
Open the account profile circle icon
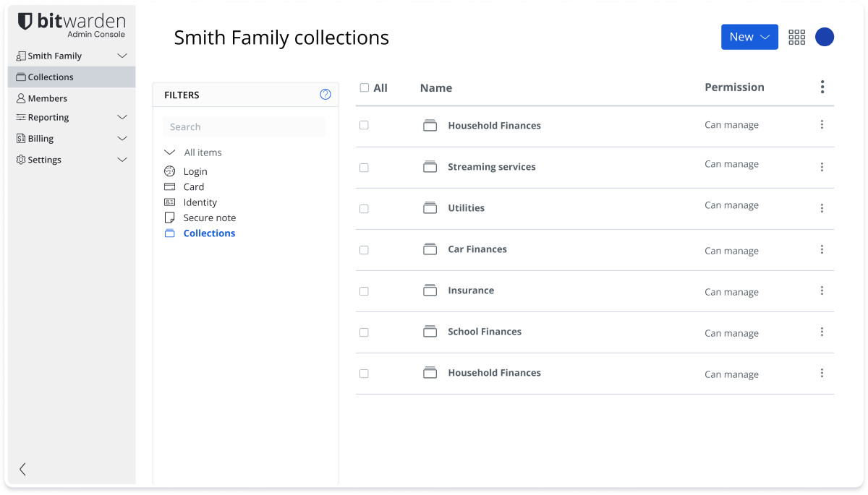coord(824,37)
